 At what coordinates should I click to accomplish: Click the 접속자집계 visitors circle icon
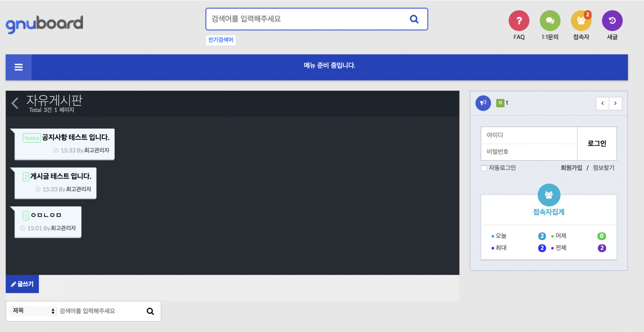coord(549,195)
